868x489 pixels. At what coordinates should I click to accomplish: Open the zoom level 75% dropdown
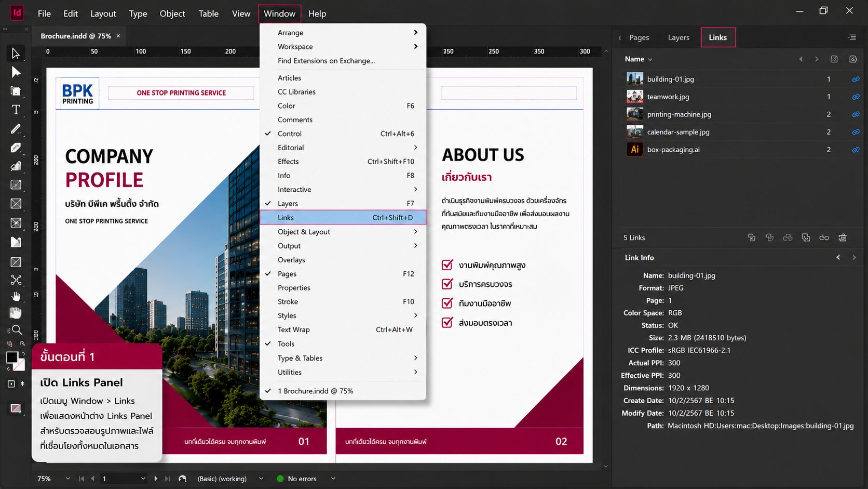click(x=67, y=479)
